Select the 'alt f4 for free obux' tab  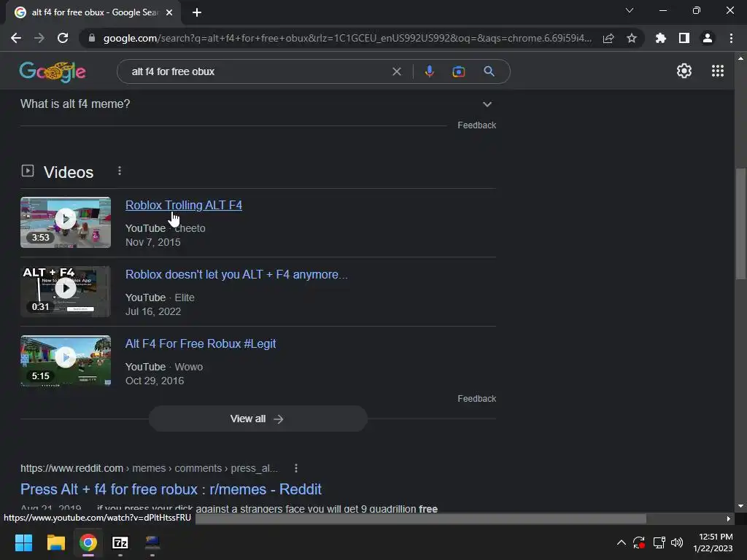pyautogui.click(x=94, y=12)
